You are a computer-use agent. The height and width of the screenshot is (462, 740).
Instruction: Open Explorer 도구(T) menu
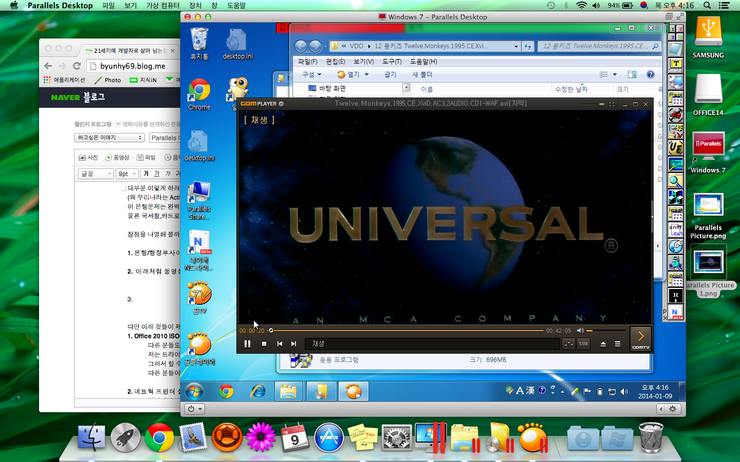point(392,62)
